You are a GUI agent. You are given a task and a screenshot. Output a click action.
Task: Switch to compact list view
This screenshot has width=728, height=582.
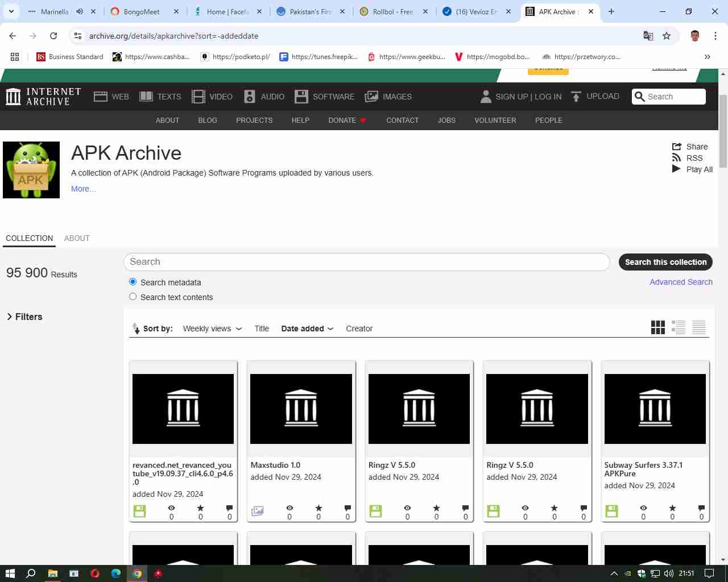(x=699, y=327)
